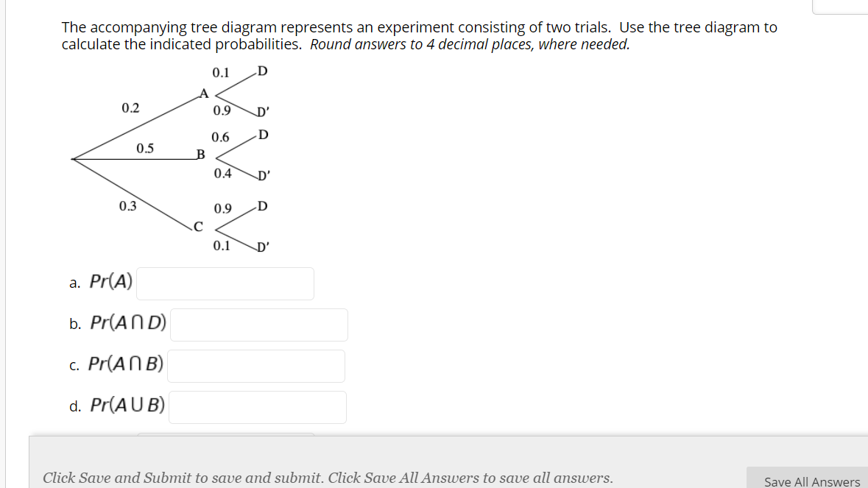The image size is (868, 488).
Task: Click the Pr(A∩D) answer input field
Action: tap(258, 325)
